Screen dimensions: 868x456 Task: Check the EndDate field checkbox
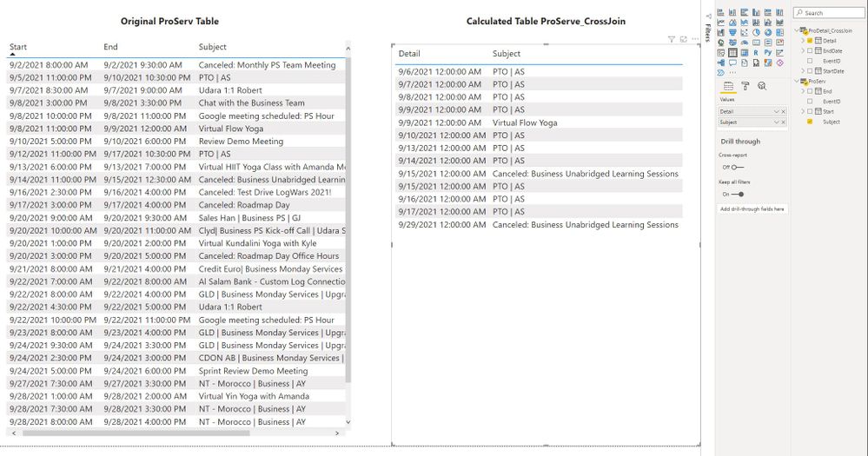tap(811, 51)
